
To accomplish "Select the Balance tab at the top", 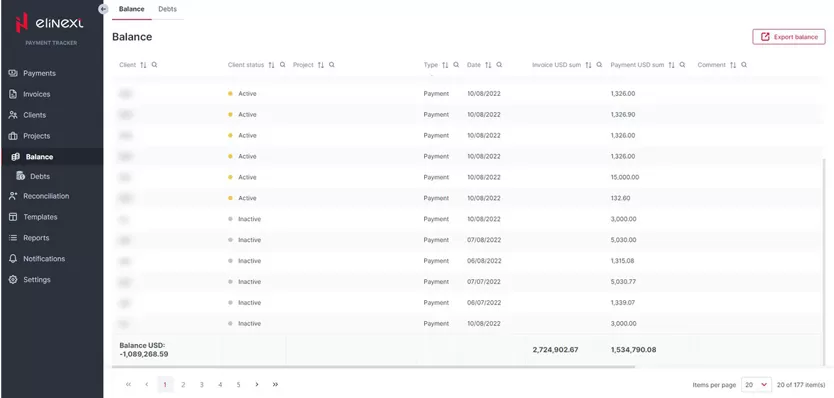I will [x=131, y=9].
